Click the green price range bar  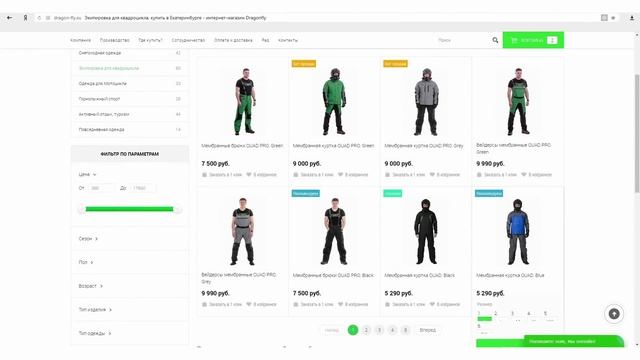(x=129, y=209)
